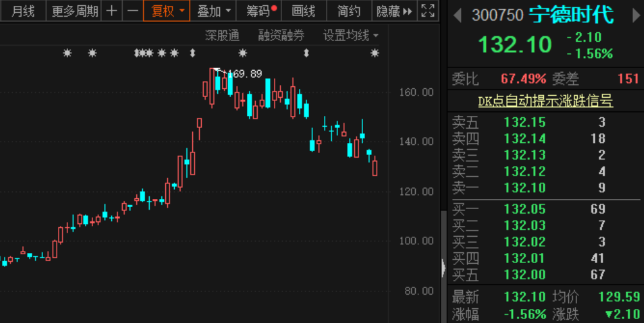The height and width of the screenshot is (323, 644).
Task: Click the rightmost star event marker
Action: coord(375,53)
